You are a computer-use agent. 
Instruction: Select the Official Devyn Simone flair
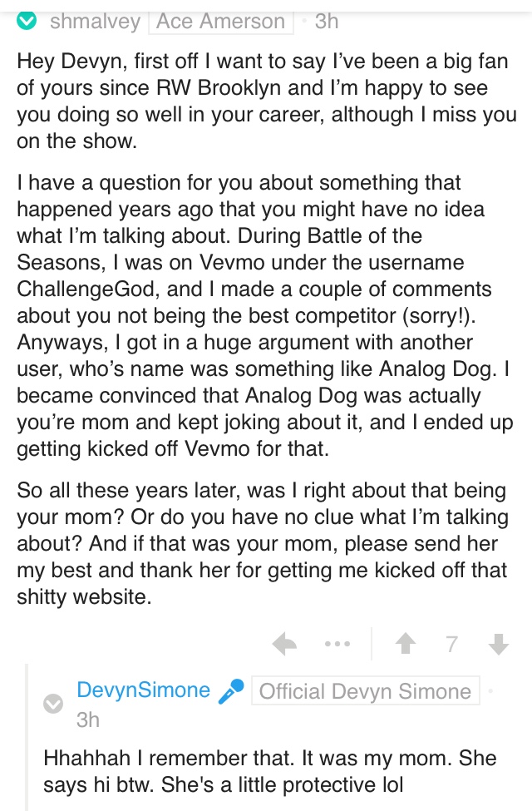click(x=366, y=690)
